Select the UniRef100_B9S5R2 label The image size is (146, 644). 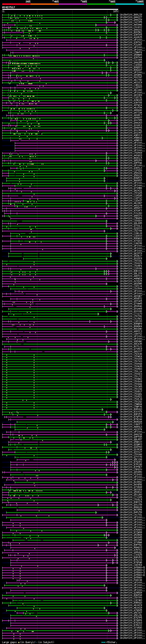(131, 32)
